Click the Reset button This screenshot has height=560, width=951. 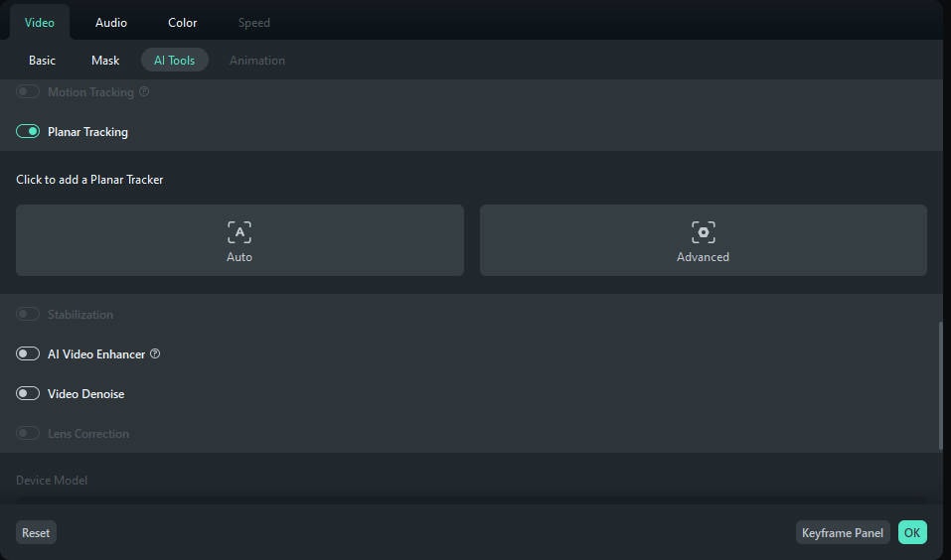36,533
